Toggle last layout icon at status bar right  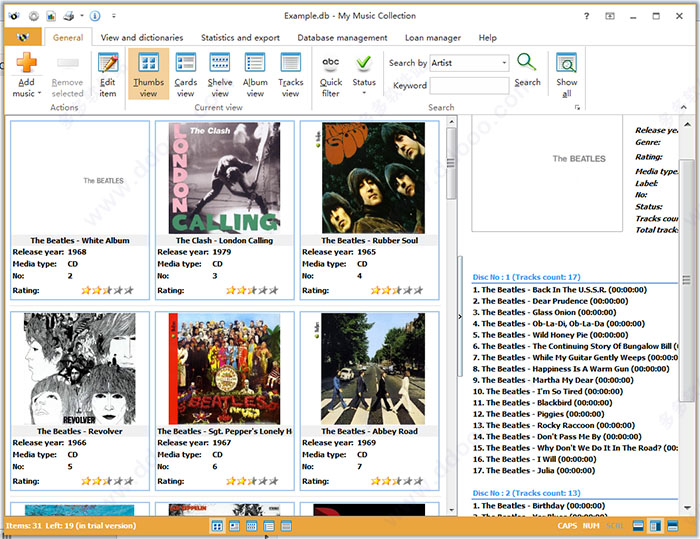coord(673,526)
